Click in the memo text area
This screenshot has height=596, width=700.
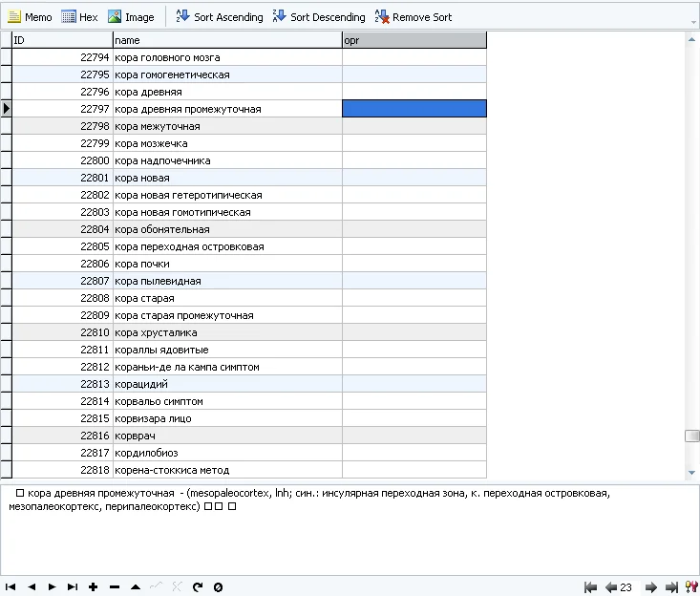pyautogui.click(x=350, y=535)
